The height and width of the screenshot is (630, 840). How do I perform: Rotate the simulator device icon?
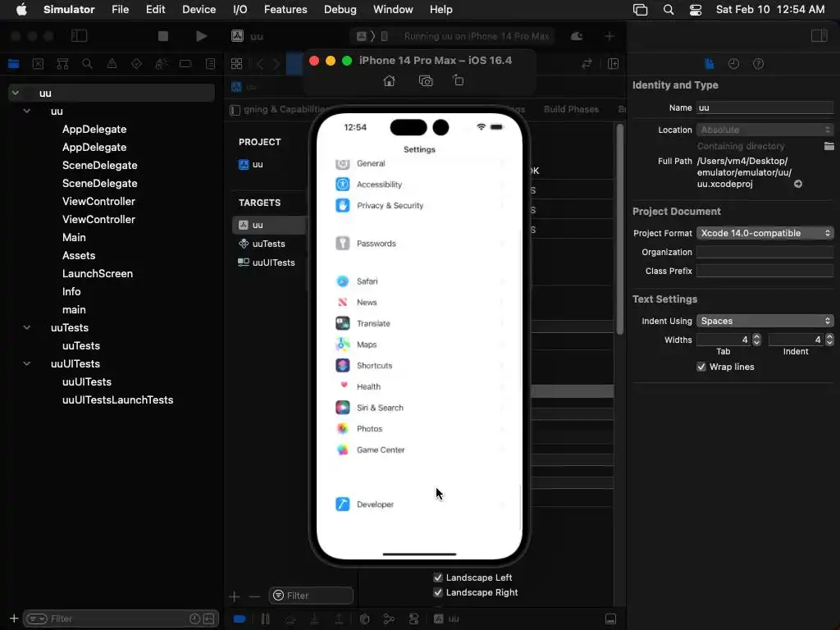tap(458, 80)
